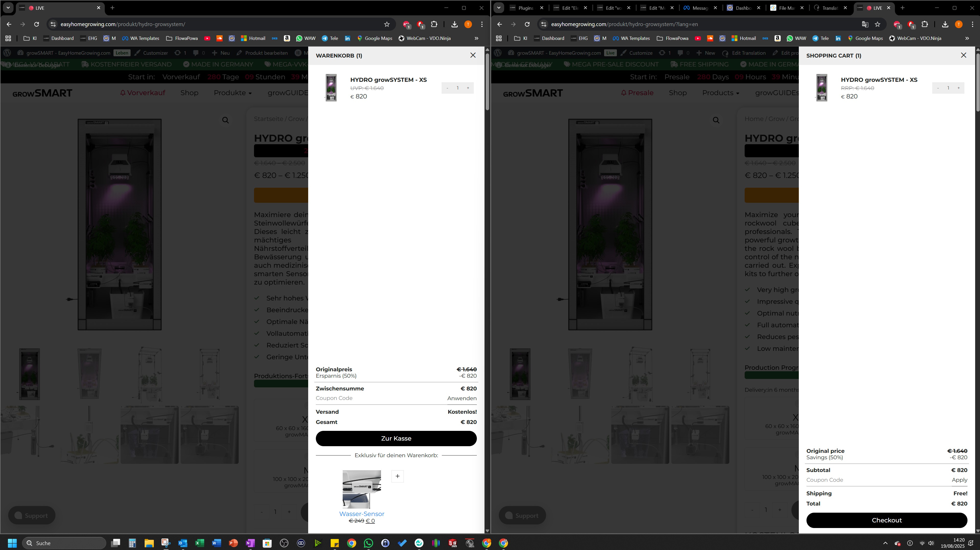Screen dimensions: 980x550
Task: Open the volume control in system tray
Action: [x=931, y=543]
